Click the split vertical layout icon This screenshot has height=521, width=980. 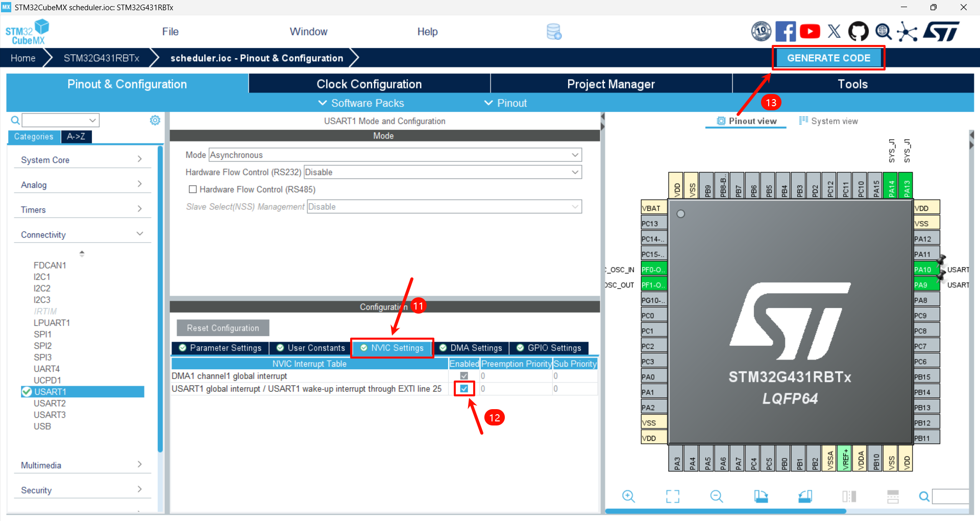tap(849, 496)
